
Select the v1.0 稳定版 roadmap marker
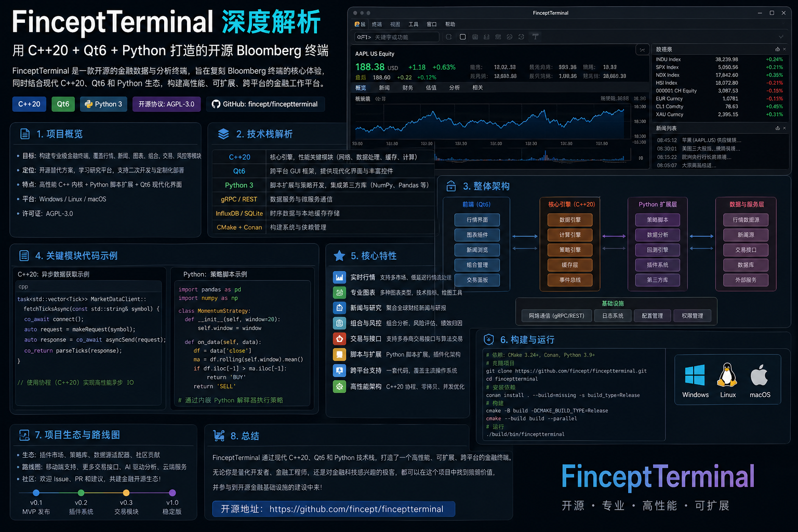(x=172, y=493)
